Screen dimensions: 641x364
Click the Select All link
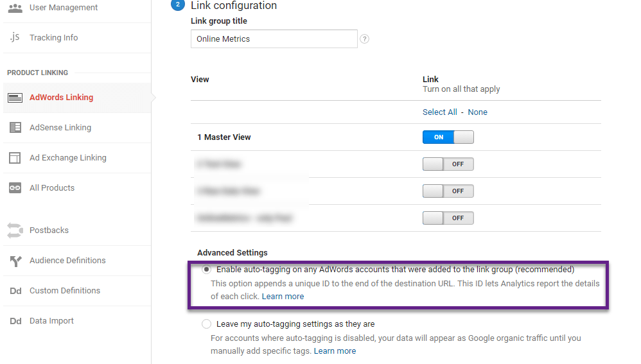(440, 112)
